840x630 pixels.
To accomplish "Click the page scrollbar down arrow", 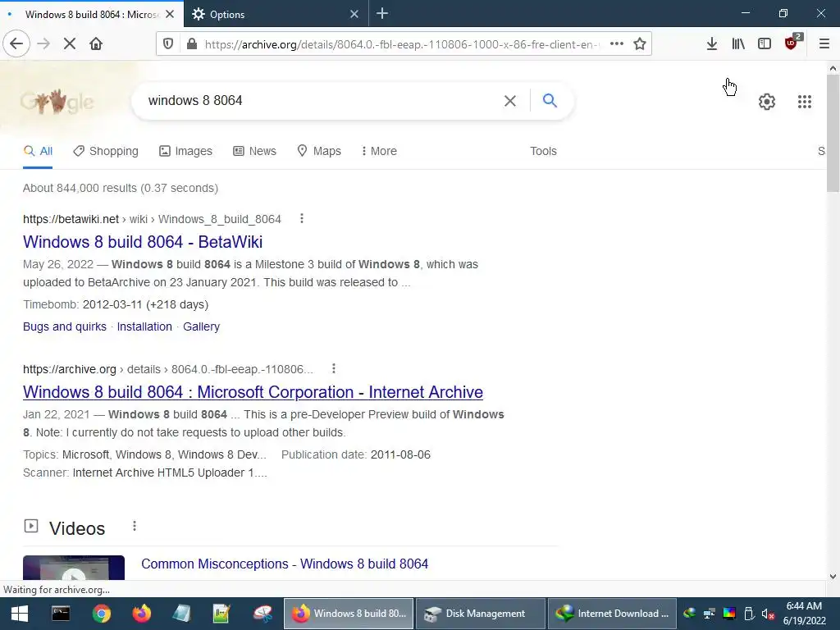I will (833, 577).
